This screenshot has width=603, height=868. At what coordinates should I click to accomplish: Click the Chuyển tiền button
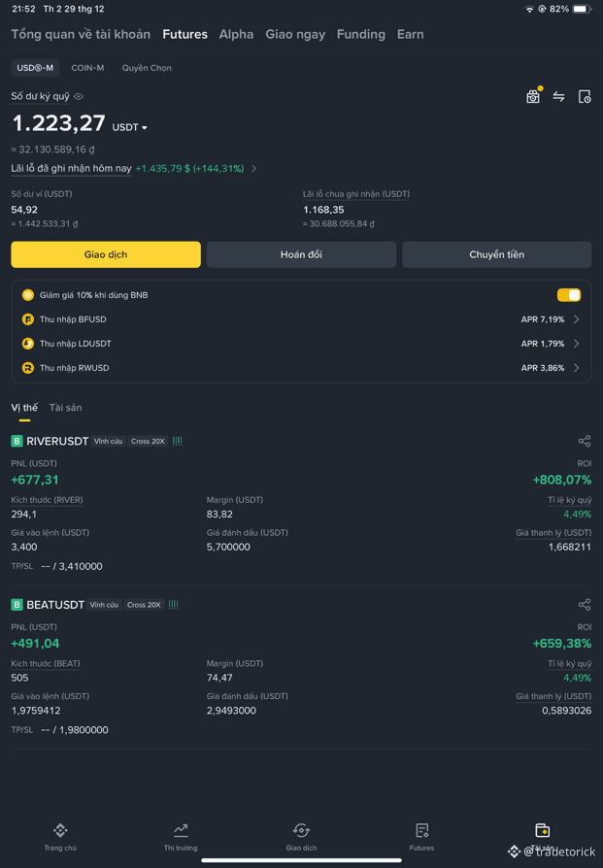(x=497, y=254)
